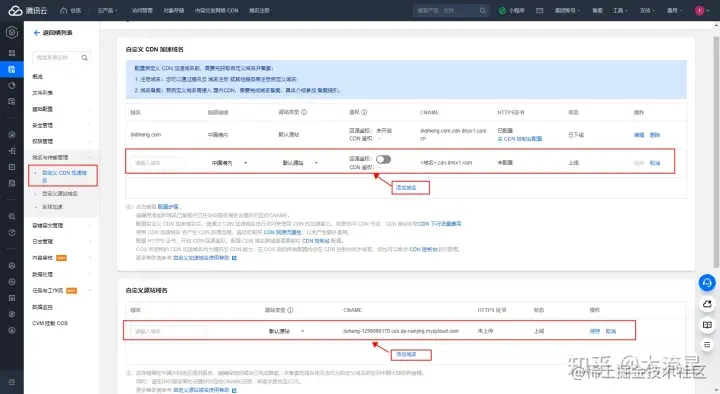Image resolution: width=720 pixels, height=394 pixels.
Task: Click the info icon beside origin type header
Action: point(304,112)
